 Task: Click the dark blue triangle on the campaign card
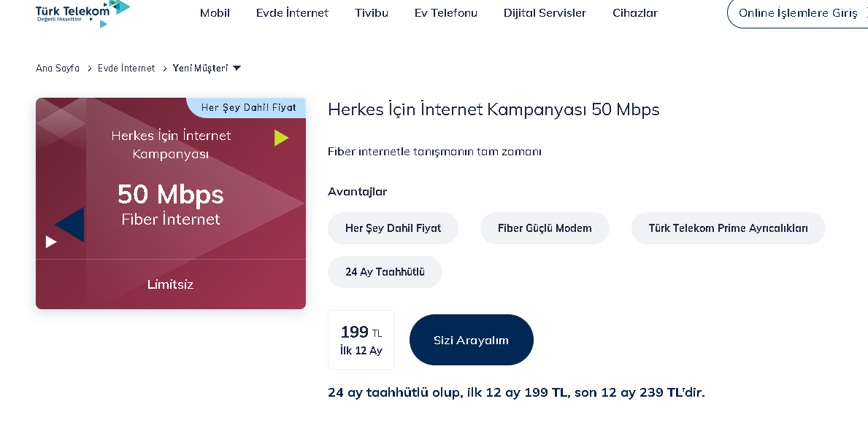click(72, 225)
